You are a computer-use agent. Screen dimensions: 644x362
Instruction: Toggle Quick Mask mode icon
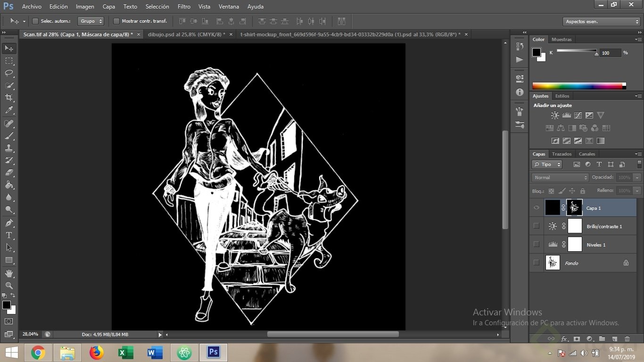(x=9, y=321)
